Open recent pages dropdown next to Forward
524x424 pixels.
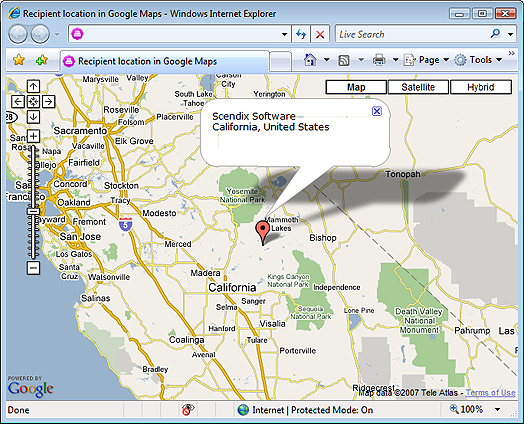coord(57,34)
